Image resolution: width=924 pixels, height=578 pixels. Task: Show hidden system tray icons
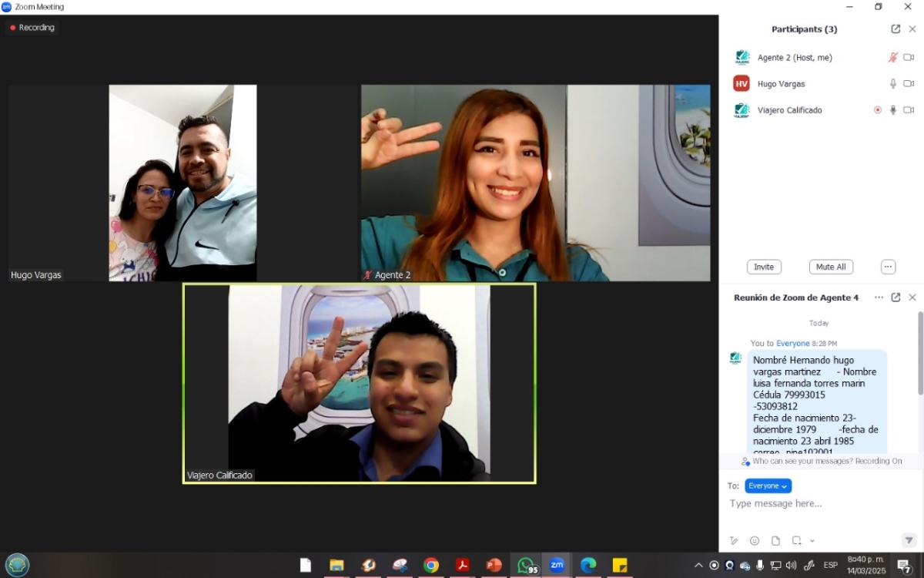698,566
